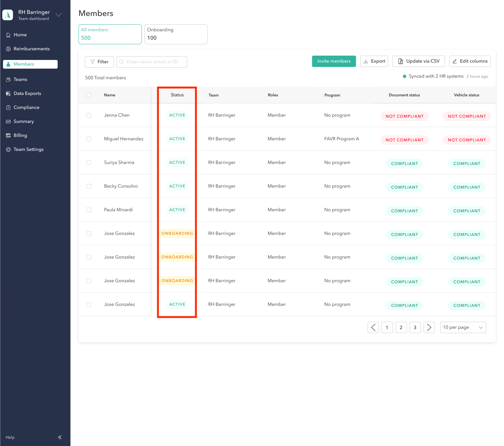This screenshot has width=504, height=446.
Task: Click the Invite members button
Action: [x=334, y=61]
